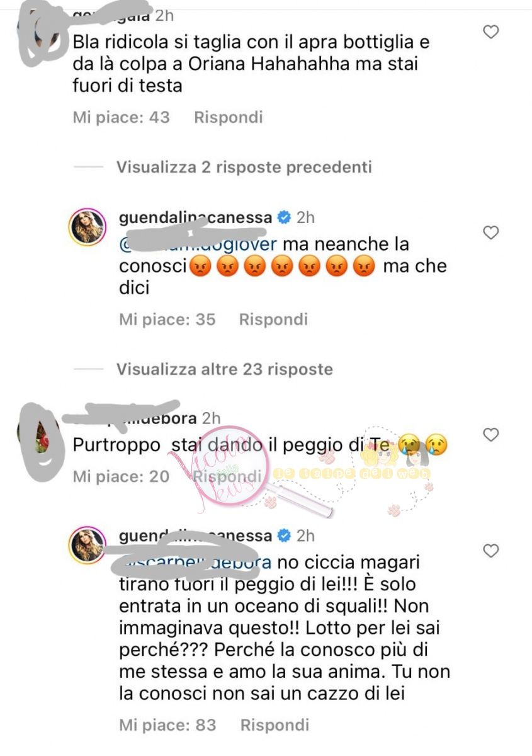Tap heart on 'Purtroppo stai dando' comment
Viewport: 532px width, 756px height.
pyautogui.click(x=490, y=435)
